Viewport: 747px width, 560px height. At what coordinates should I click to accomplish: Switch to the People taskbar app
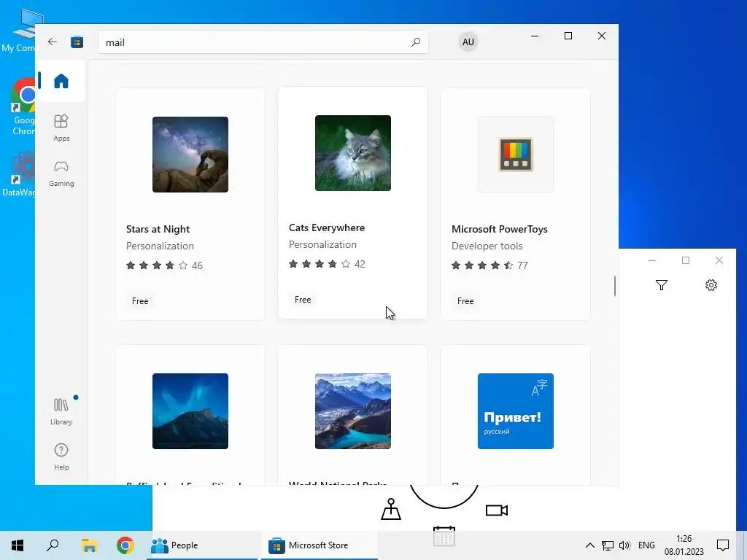(x=203, y=545)
